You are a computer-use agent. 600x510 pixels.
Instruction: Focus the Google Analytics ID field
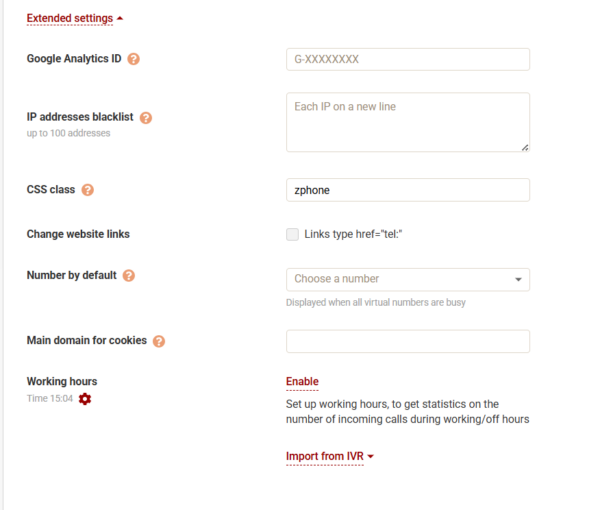(407, 59)
